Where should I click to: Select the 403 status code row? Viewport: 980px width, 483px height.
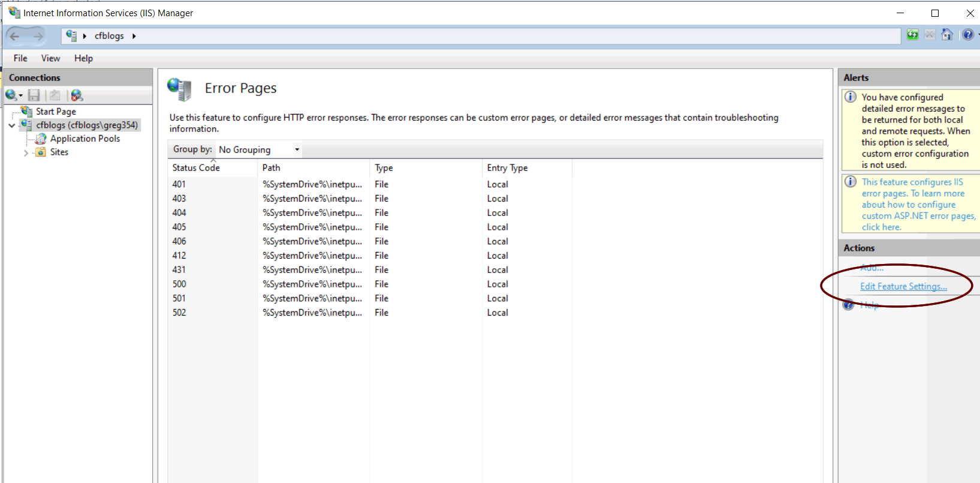(370, 199)
